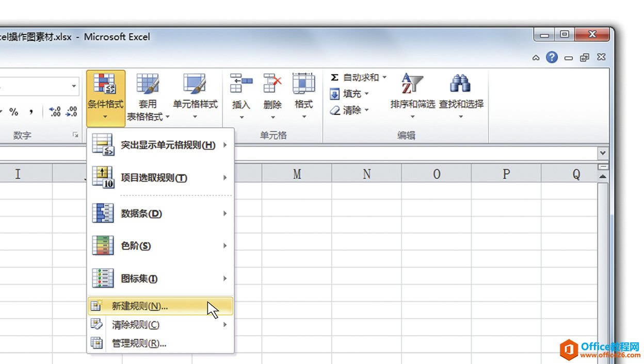This screenshot has width=644, height=364.
Task: Click the vertical scrollbar up arrow
Action: click(x=603, y=177)
